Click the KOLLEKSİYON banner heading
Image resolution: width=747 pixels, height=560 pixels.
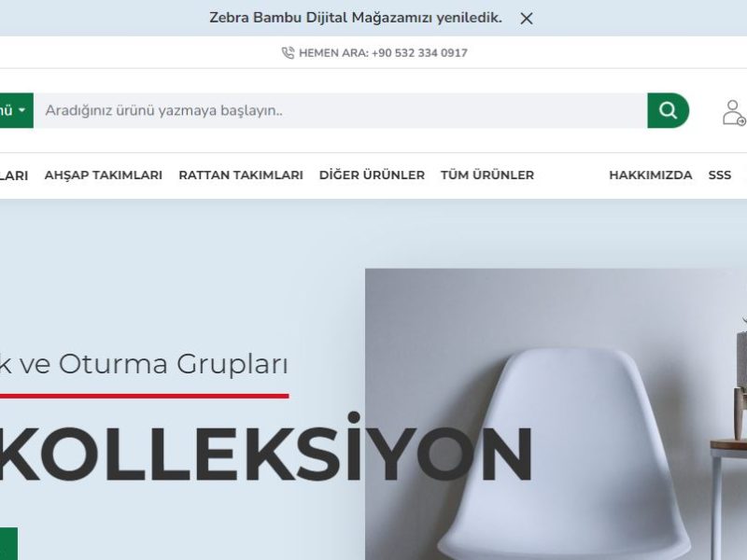266,449
